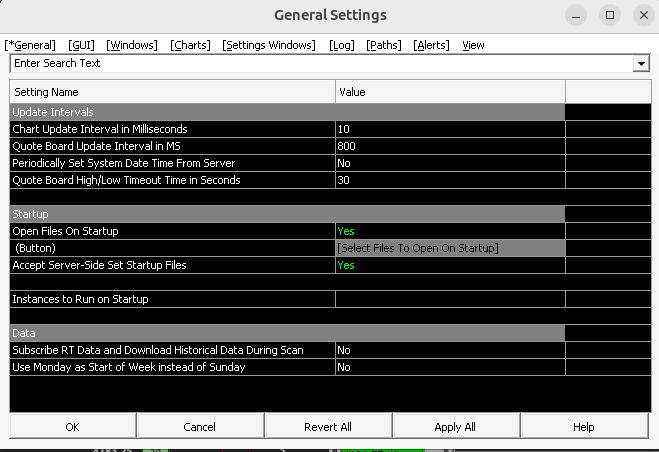659x452 pixels.
Task: Click the Cancel button
Action: (200, 427)
